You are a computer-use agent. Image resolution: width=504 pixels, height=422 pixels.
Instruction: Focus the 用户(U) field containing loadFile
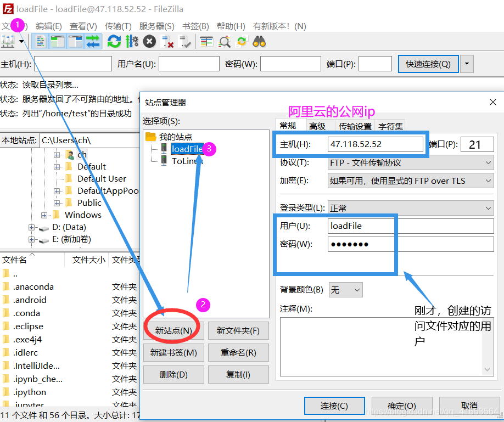coord(411,226)
